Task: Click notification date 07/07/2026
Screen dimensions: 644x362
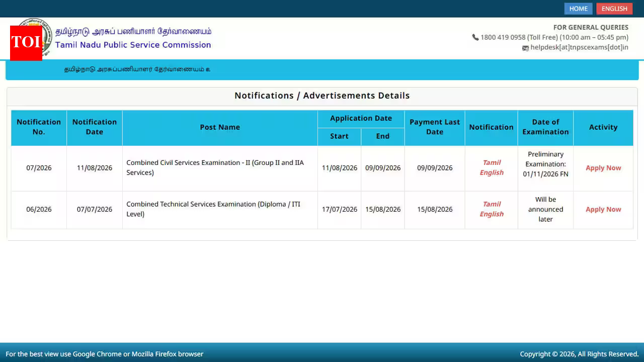Action: pyautogui.click(x=95, y=209)
